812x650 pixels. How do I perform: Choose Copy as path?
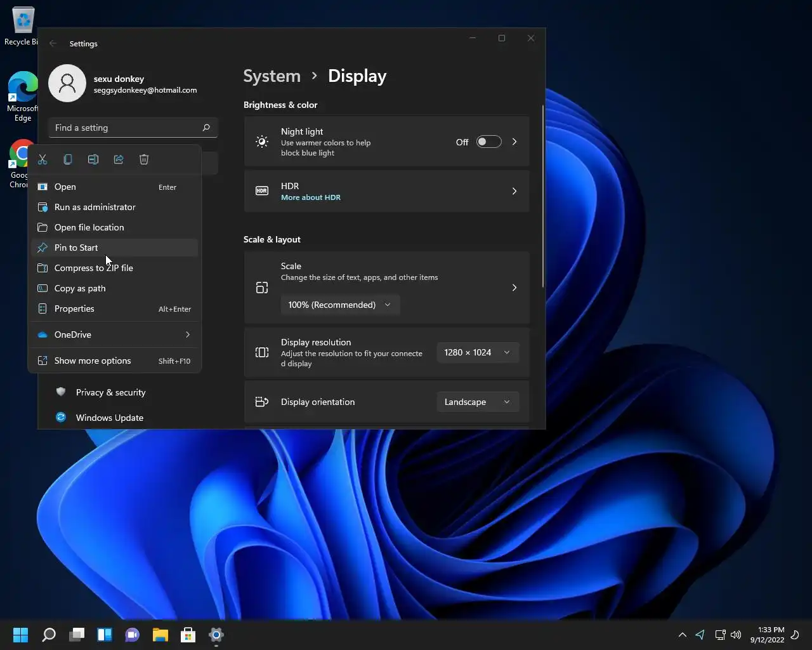[x=115, y=288]
